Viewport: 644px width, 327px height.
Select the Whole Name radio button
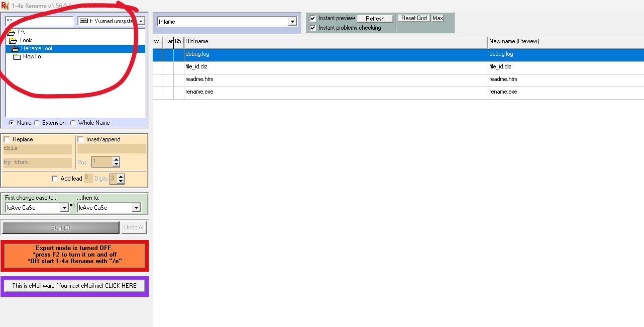[x=73, y=123]
